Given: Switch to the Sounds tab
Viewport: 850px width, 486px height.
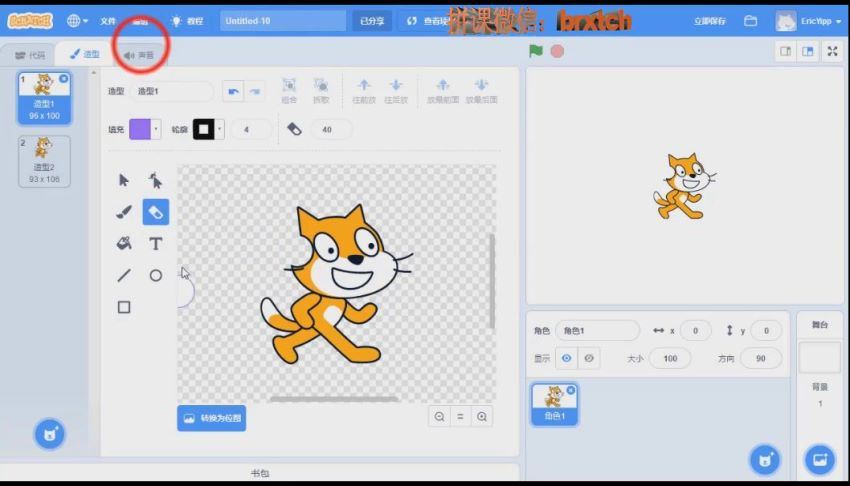Looking at the screenshot, I should coord(139,55).
